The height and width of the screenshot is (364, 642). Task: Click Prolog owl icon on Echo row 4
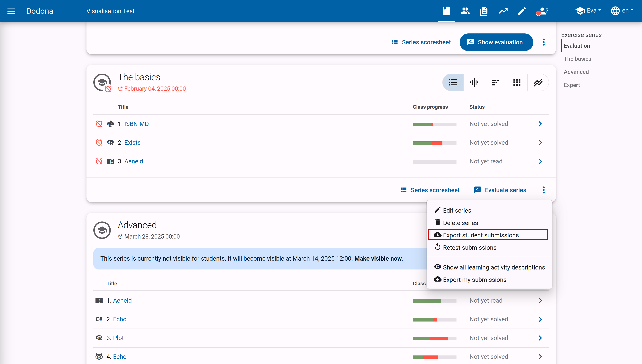(99, 357)
